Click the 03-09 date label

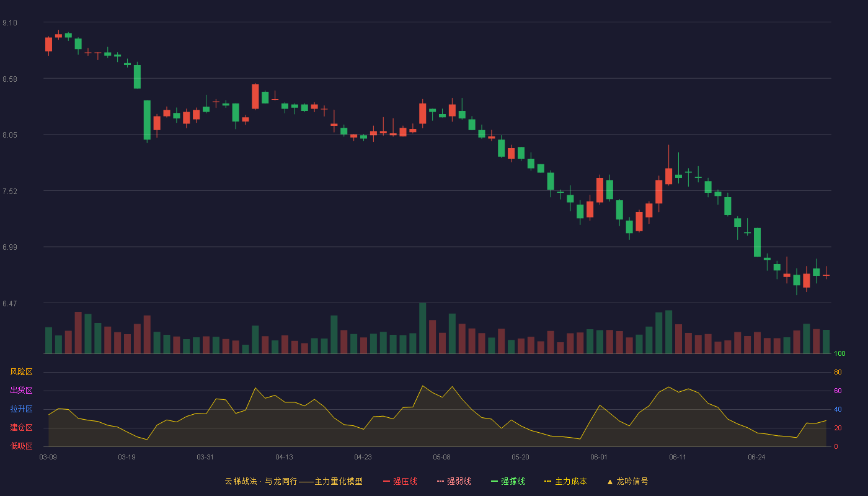click(48, 457)
